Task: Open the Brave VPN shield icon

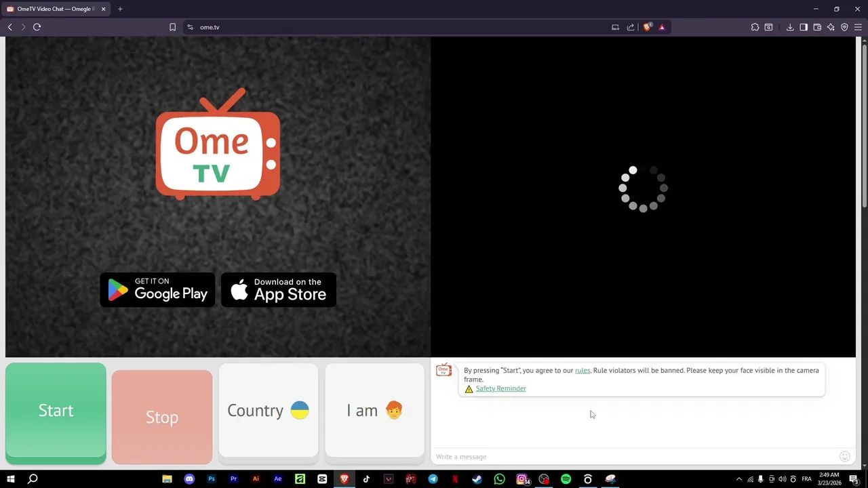Action: pos(844,27)
